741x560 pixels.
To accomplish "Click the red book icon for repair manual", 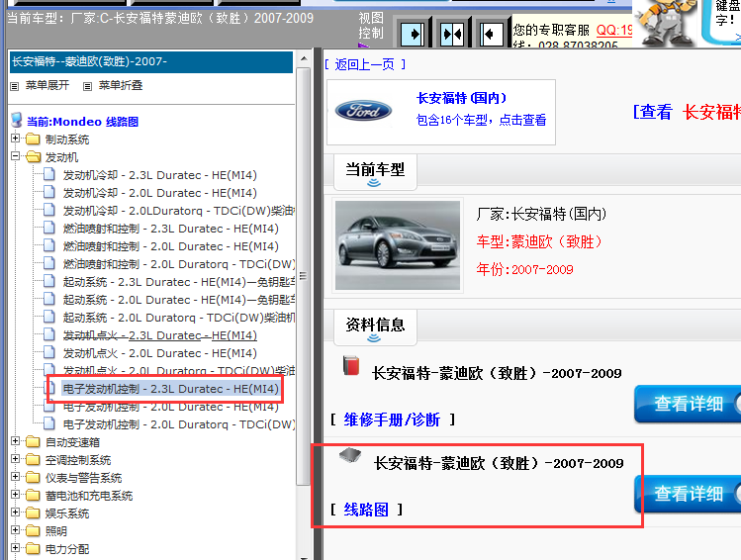I will (x=351, y=366).
